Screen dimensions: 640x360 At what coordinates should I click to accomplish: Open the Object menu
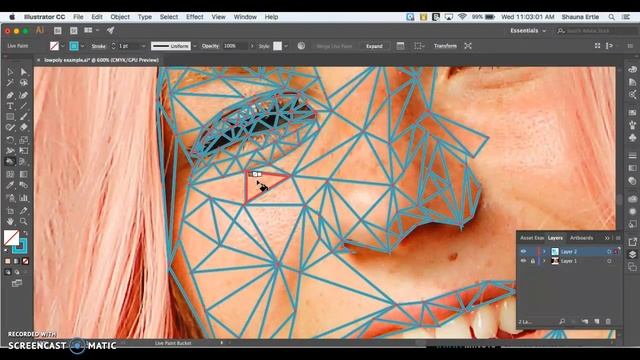(x=120, y=17)
